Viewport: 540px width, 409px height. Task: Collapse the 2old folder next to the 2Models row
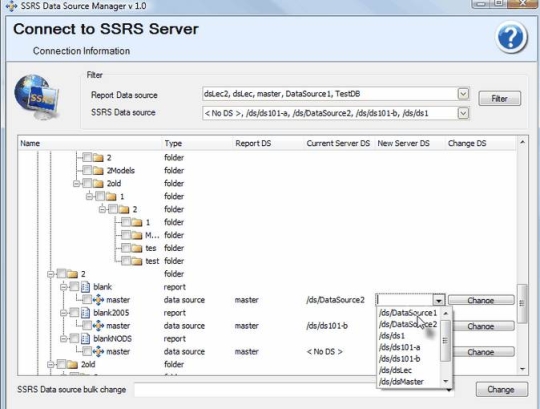(x=76, y=183)
